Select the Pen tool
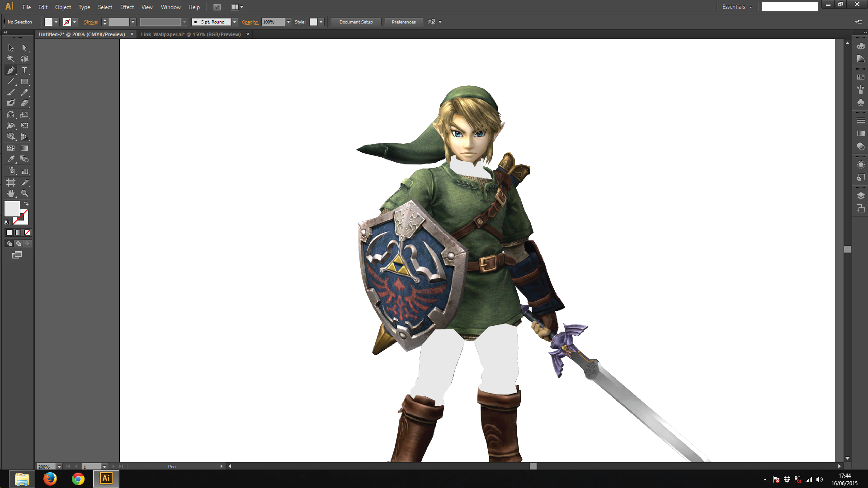Image resolution: width=868 pixels, height=488 pixels. tap(11, 70)
